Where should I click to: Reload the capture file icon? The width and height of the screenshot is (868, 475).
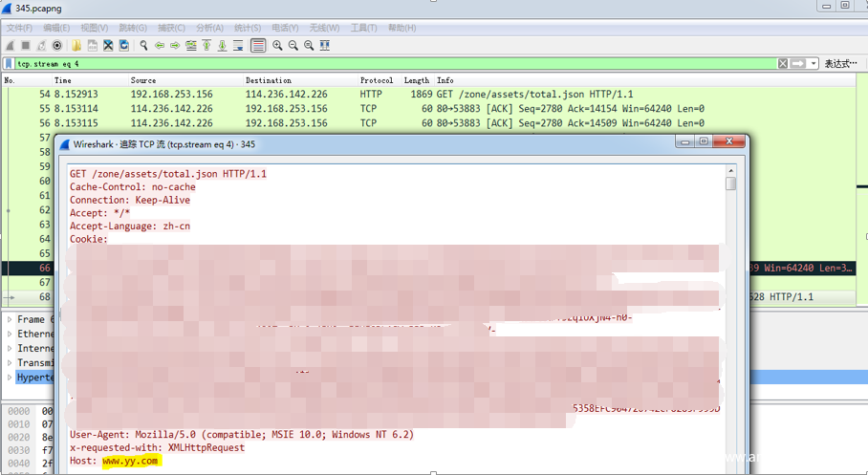[124, 45]
